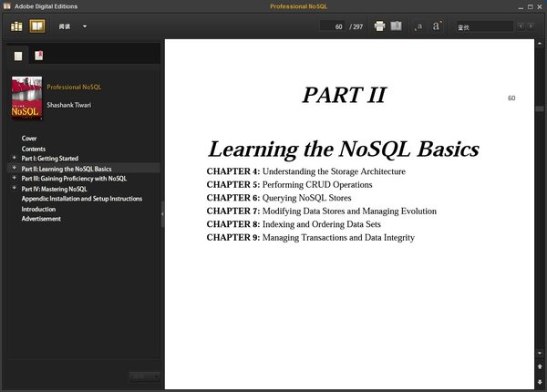
Task: Open the reading menu dropdown arrow
Action: [x=85, y=26]
